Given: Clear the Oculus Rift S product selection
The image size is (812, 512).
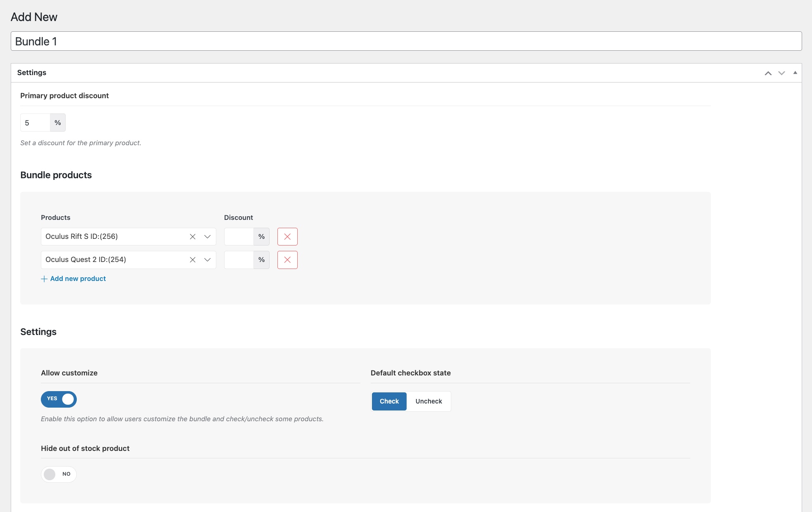Looking at the screenshot, I should (x=192, y=237).
